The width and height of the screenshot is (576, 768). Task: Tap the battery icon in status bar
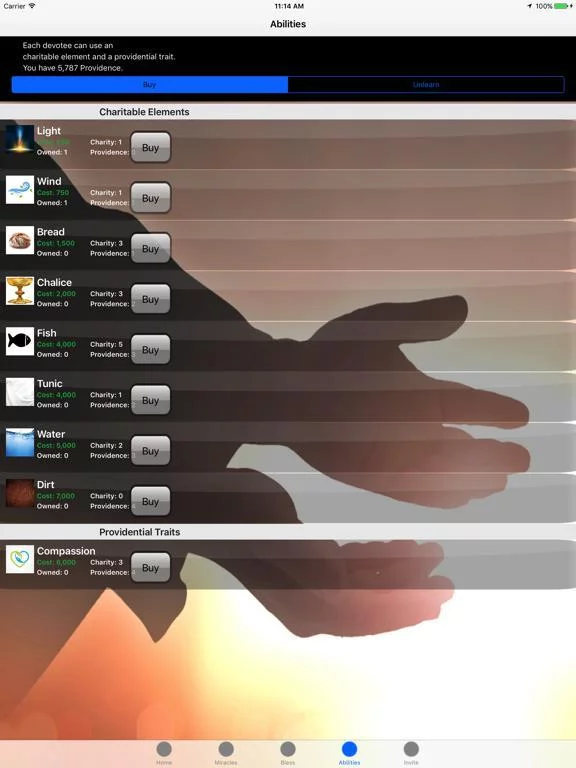click(562, 6)
